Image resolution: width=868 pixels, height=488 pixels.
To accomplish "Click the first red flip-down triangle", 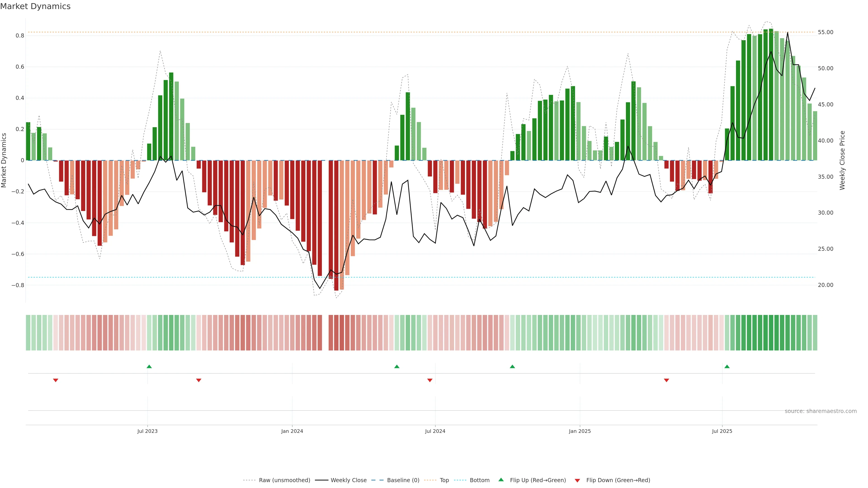I will [56, 380].
